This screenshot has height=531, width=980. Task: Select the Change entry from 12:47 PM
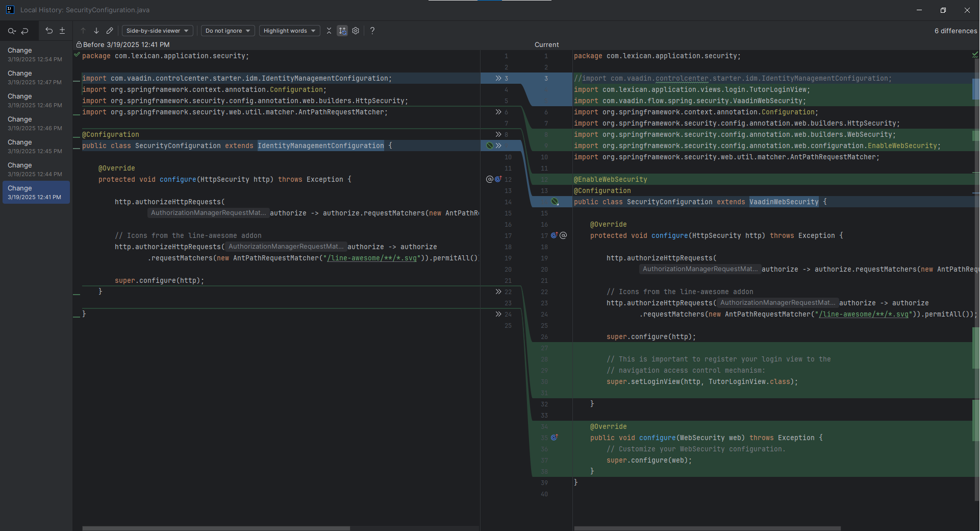tap(35, 77)
